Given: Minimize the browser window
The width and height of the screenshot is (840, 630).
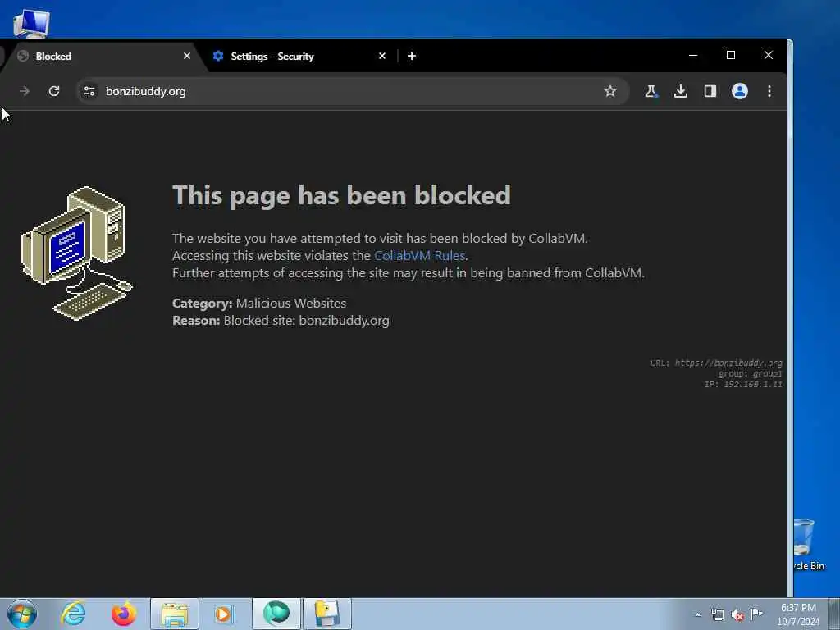Looking at the screenshot, I should click(692, 55).
